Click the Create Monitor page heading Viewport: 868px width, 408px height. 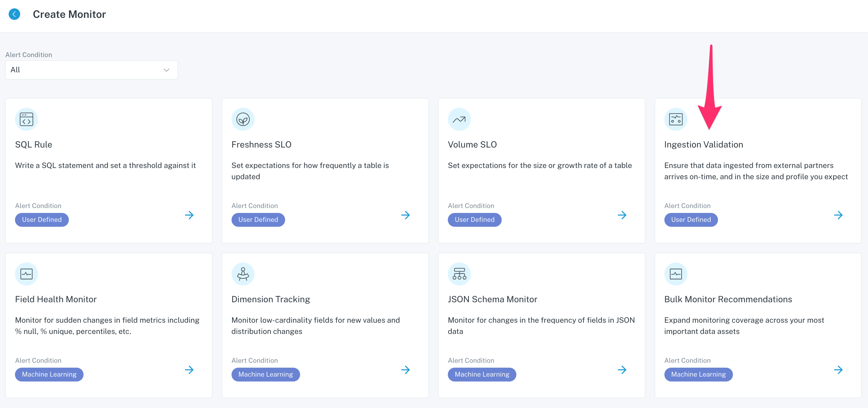tap(69, 14)
